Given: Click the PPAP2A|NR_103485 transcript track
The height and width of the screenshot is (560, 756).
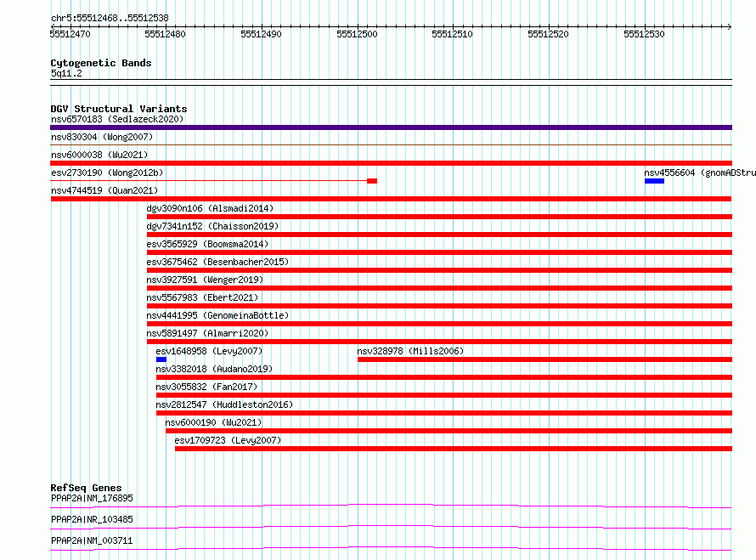Looking at the screenshot, I should (391, 527).
